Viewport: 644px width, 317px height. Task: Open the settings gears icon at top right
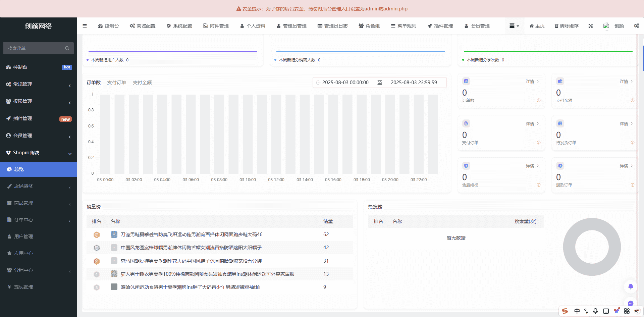pos(636,26)
